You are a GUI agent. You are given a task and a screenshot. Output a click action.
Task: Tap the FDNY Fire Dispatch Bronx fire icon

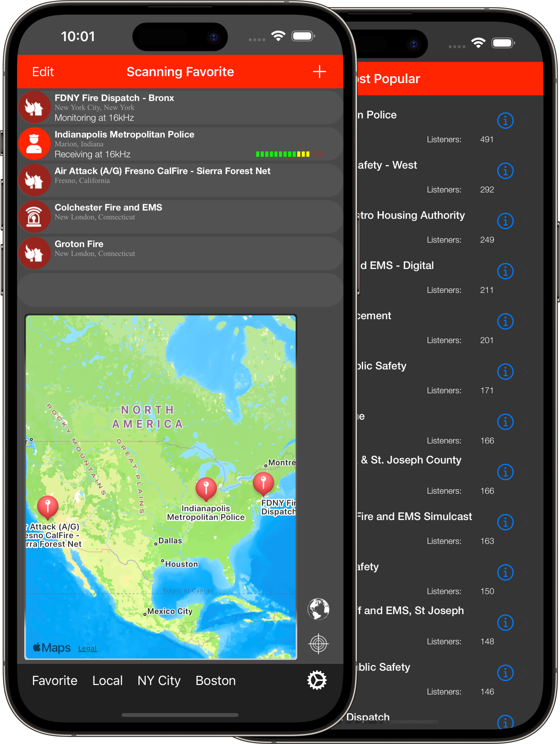[34, 107]
